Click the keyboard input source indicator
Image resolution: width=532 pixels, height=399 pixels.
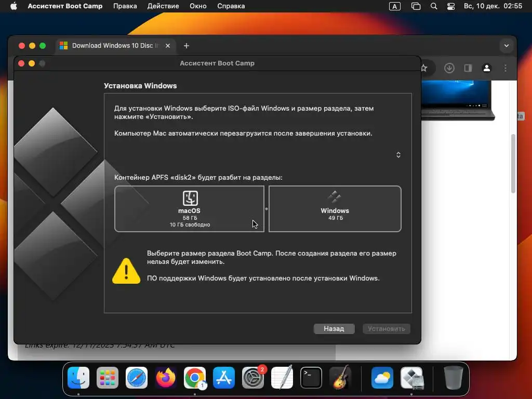point(395,6)
